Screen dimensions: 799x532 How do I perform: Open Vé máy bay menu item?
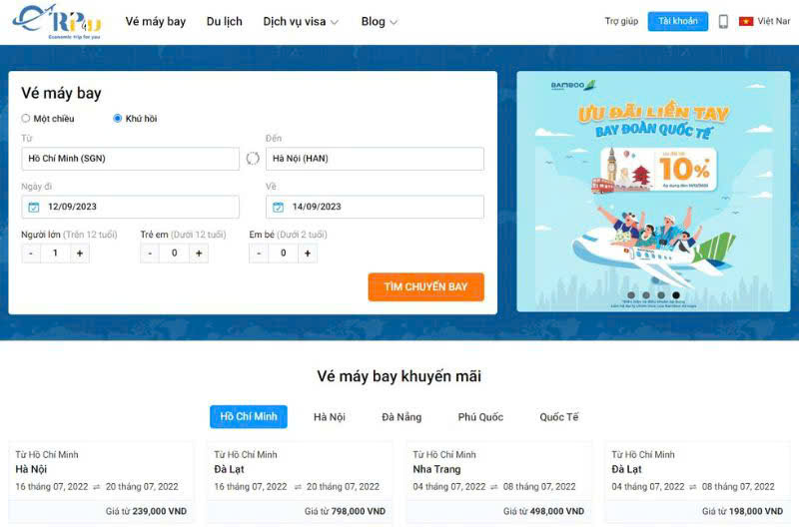(156, 21)
